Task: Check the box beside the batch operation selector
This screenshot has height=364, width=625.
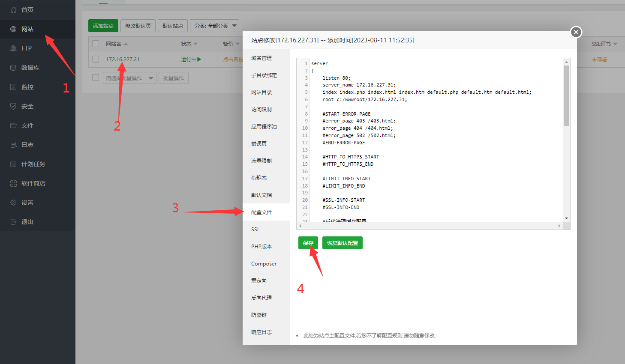Action: [96, 78]
